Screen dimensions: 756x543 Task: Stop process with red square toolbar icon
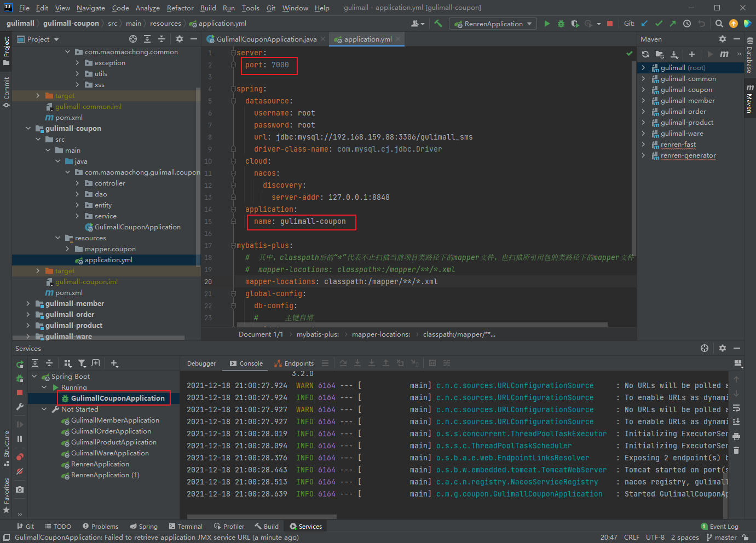pos(610,24)
